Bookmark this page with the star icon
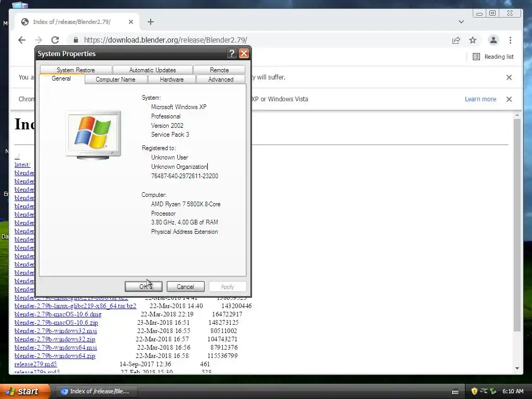The height and width of the screenshot is (399, 532). [473, 41]
